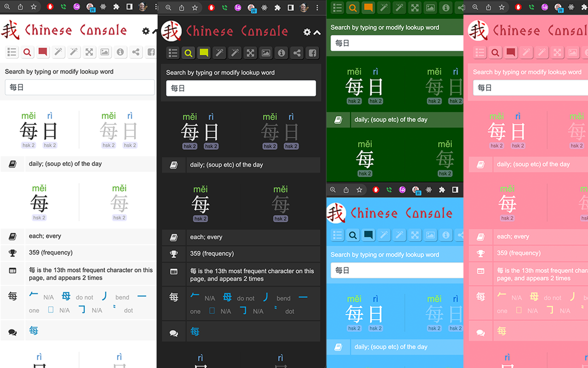Screen dimensions: 588x368
Task: Click the 毋 'do not' component in the dark panel
Action: tap(227, 298)
